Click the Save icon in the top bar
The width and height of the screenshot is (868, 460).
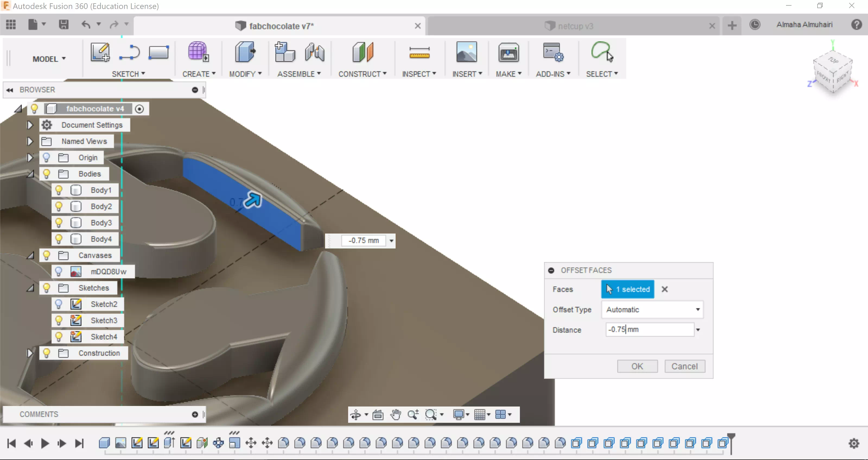click(x=63, y=25)
